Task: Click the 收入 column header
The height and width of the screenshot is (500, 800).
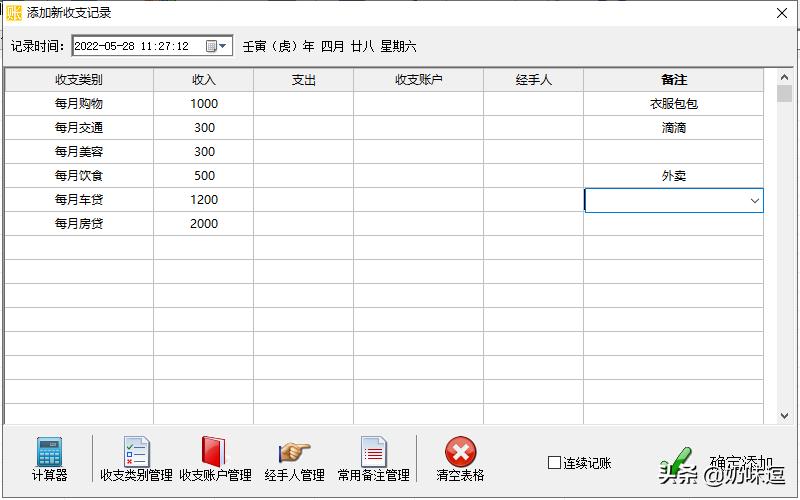Action: 204,80
